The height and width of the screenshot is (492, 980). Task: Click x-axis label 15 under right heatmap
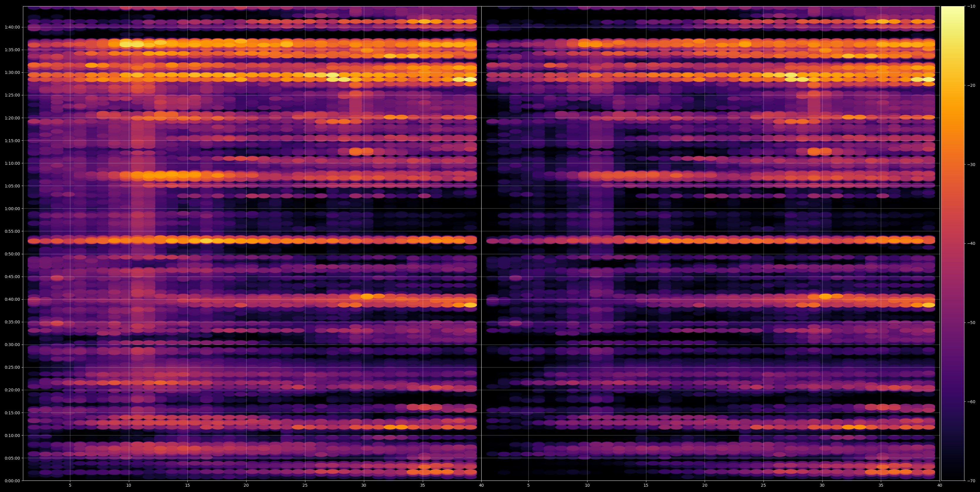tap(646, 486)
